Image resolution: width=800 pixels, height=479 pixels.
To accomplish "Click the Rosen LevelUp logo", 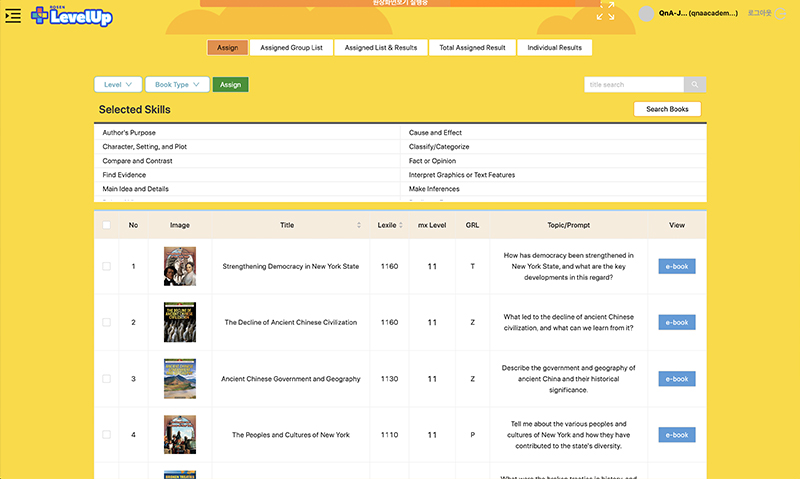I will pos(72,15).
